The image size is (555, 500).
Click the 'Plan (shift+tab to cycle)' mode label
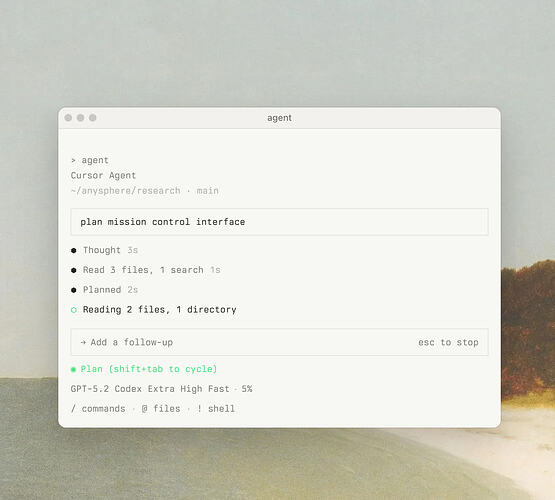click(x=149, y=369)
